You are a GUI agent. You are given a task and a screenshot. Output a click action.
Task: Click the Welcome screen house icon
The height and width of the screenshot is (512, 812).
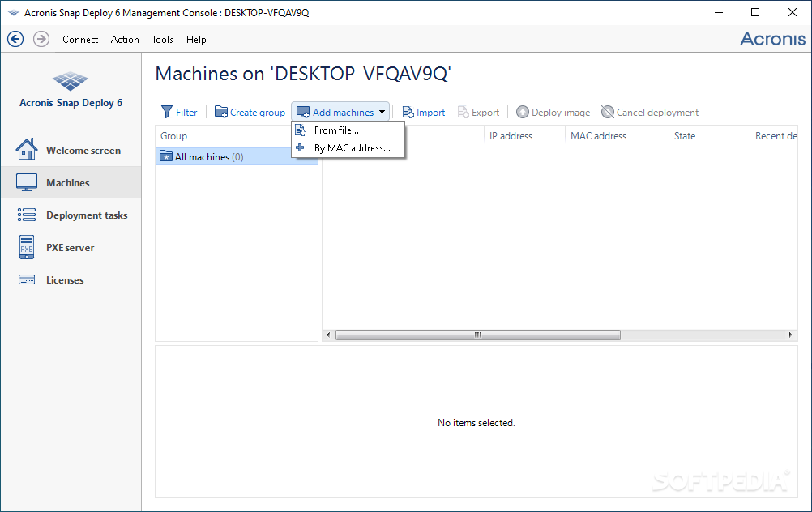coord(27,150)
